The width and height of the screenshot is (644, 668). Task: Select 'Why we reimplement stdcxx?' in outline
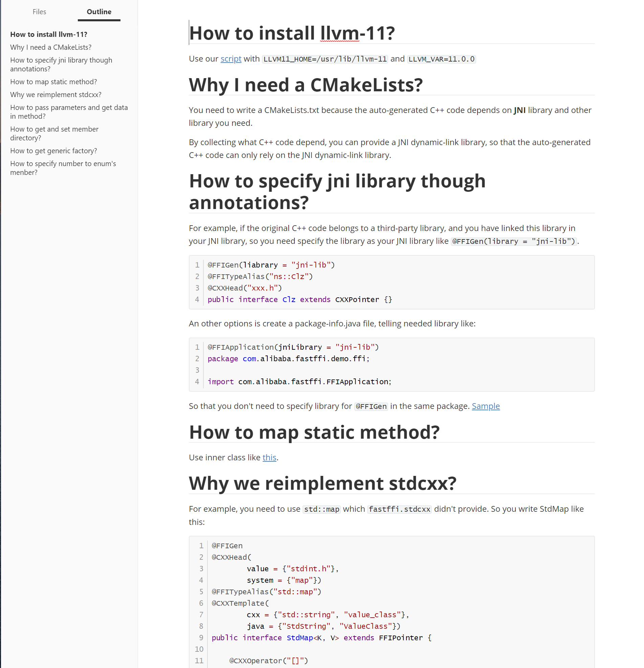tap(55, 95)
